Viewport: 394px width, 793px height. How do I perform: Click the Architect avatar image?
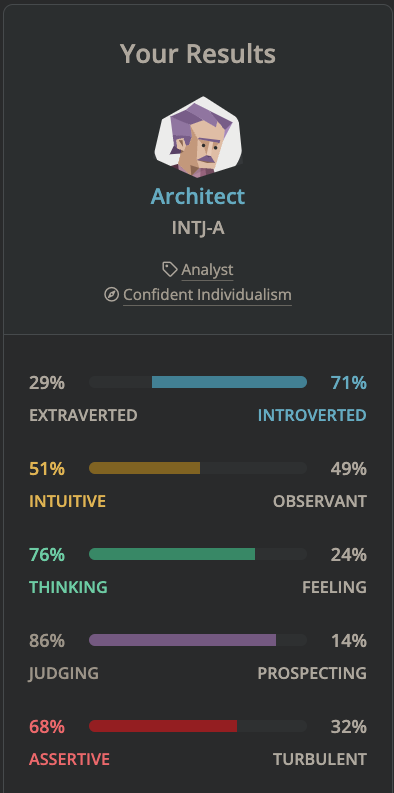tap(198, 137)
